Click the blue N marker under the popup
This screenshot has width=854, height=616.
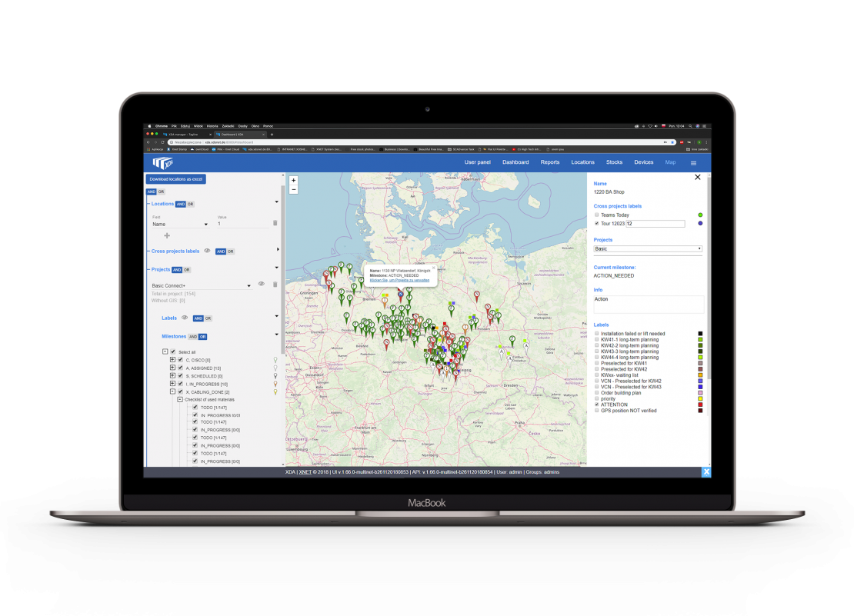(400, 295)
